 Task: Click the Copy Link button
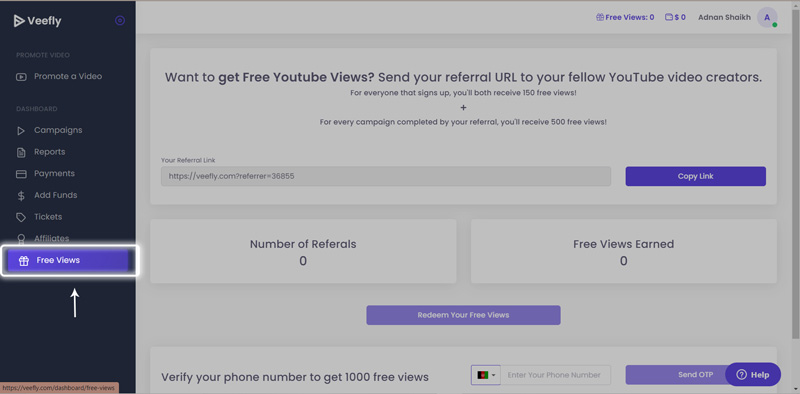pyautogui.click(x=695, y=176)
